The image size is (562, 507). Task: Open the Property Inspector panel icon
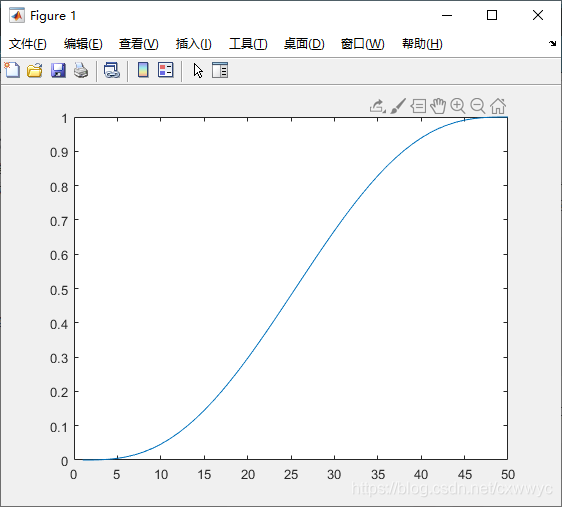pyautogui.click(x=220, y=70)
